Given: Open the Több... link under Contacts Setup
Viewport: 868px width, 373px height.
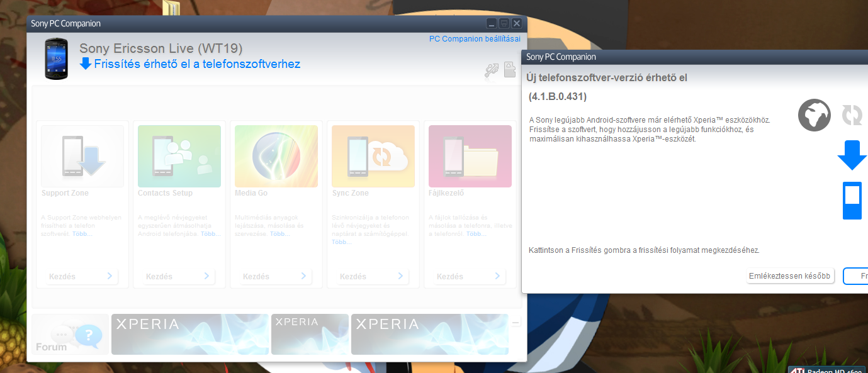Looking at the screenshot, I should [x=211, y=234].
